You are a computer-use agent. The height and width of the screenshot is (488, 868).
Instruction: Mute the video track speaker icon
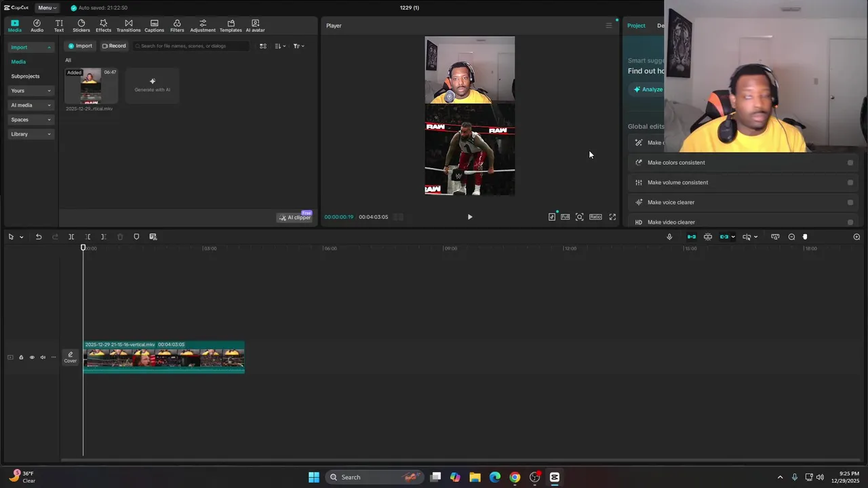pos(43,357)
